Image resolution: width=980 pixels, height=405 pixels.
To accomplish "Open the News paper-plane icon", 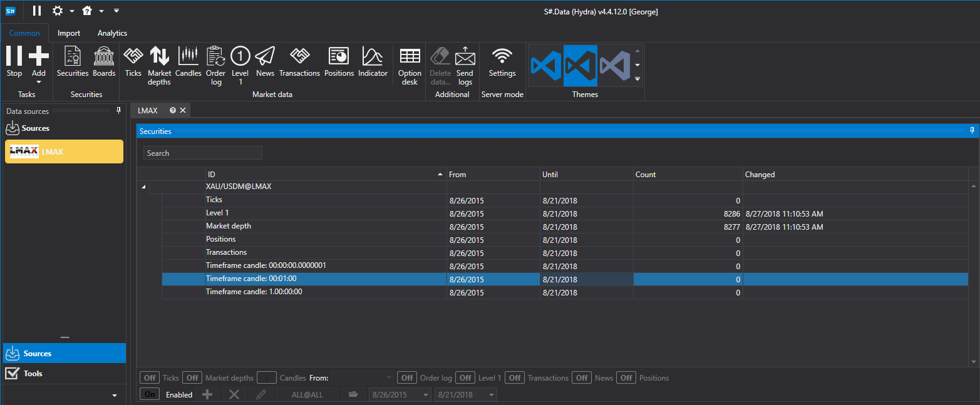I will point(265,56).
